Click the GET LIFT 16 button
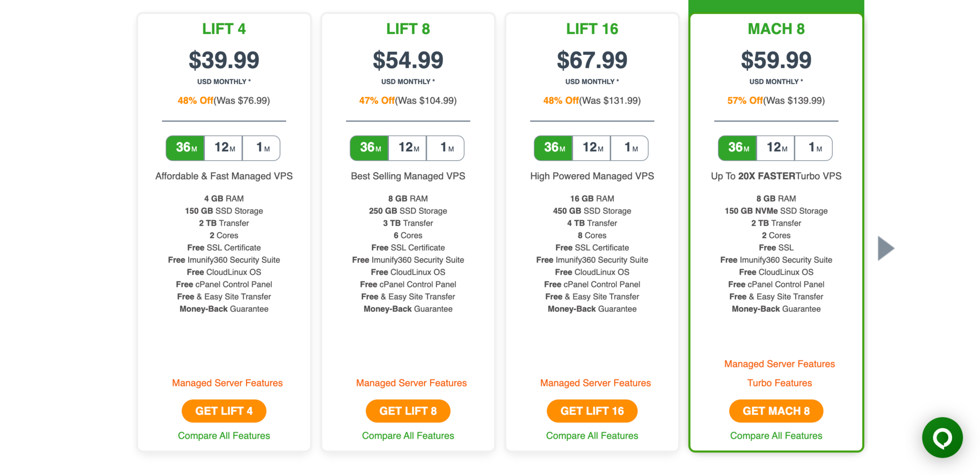The height and width of the screenshot is (475, 980). coord(592,410)
